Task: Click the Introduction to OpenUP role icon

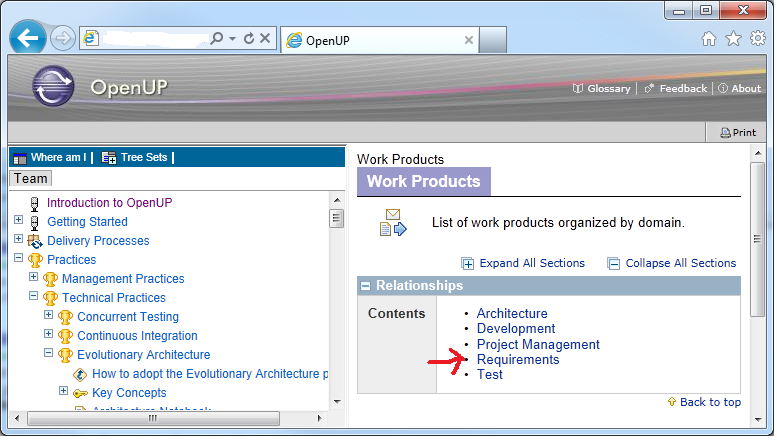Action: pos(34,204)
